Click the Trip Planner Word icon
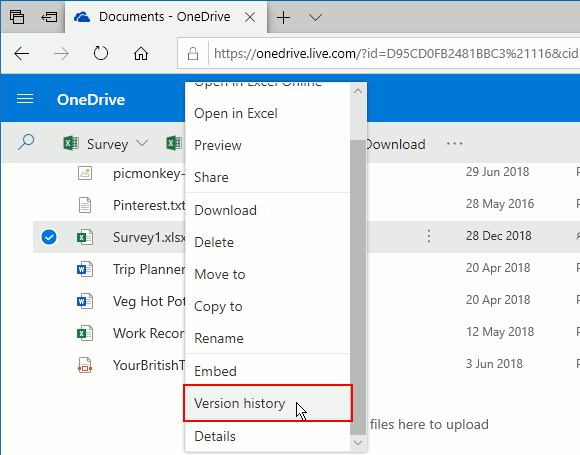The width and height of the screenshot is (580, 455). tap(85, 269)
